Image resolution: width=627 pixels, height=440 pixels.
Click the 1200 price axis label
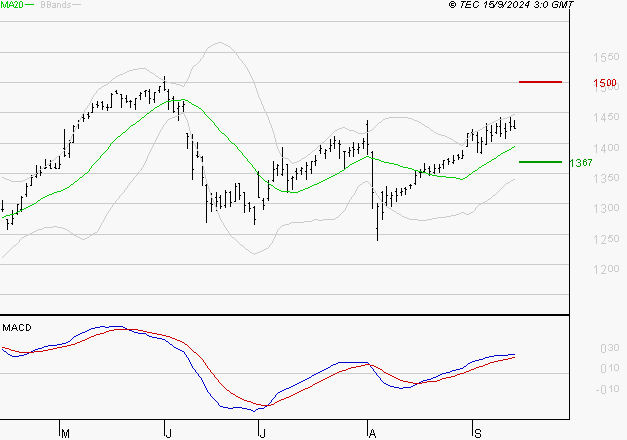[606, 269]
